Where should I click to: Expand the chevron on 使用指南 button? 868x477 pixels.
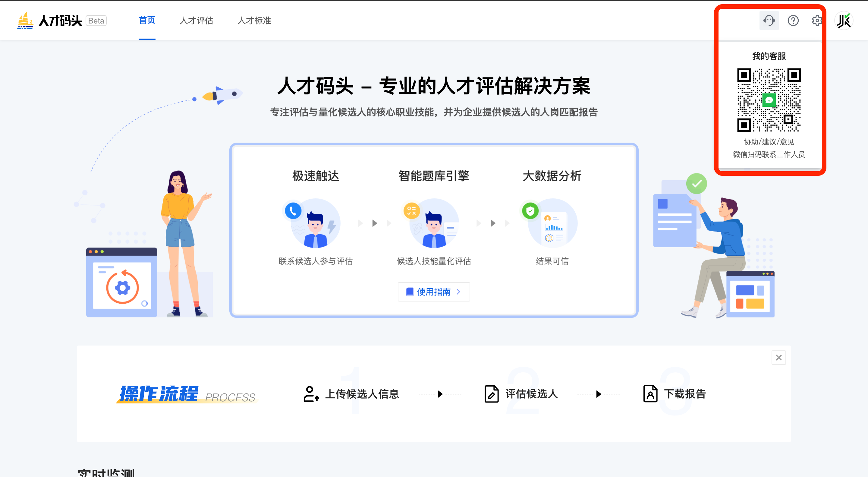click(458, 292)
